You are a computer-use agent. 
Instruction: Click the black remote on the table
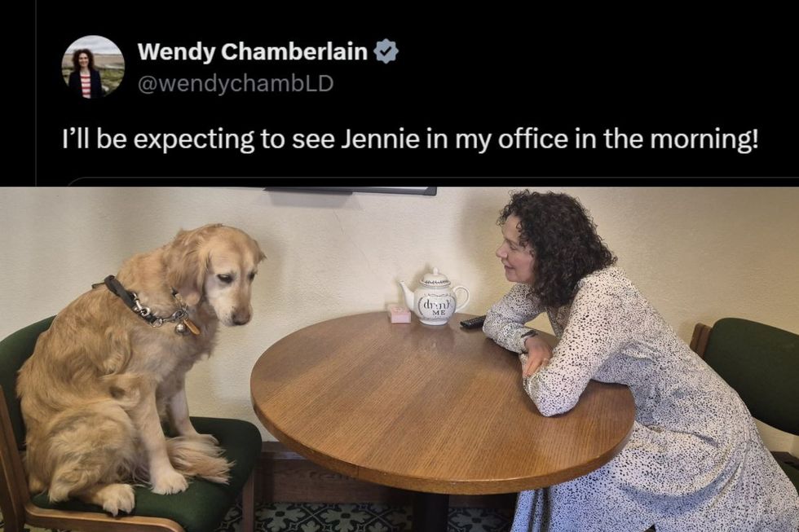473,322
